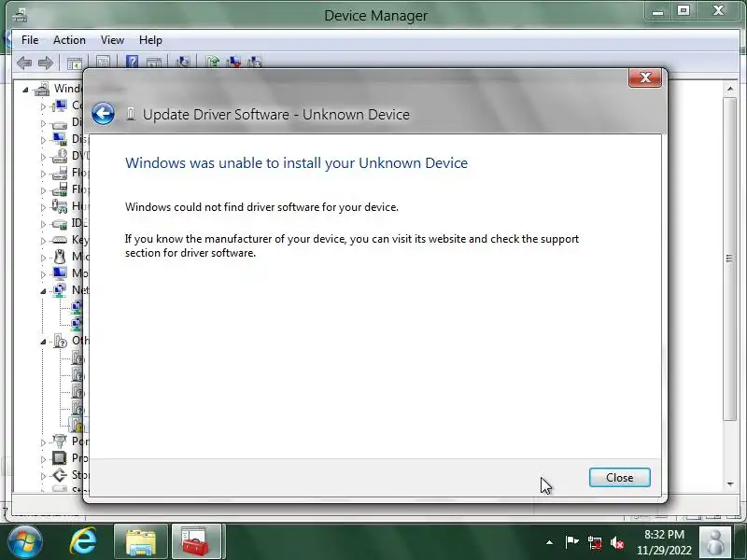Click the Forward arrow in Device Manager toolbar

click(x=45, y=63)
